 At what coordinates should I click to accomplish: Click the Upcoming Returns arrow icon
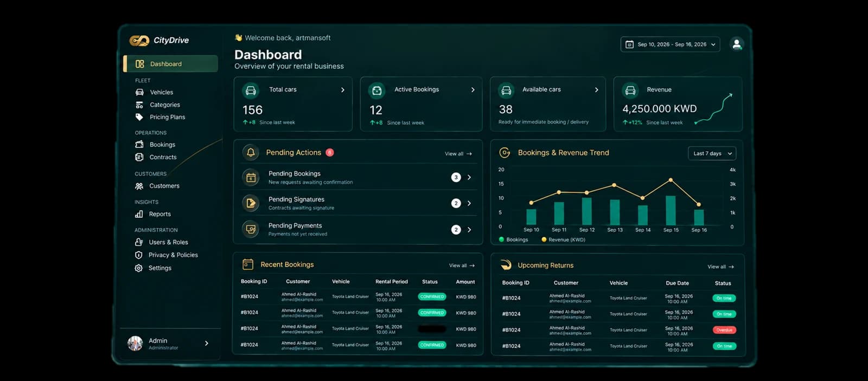click(x=506, y=265)
